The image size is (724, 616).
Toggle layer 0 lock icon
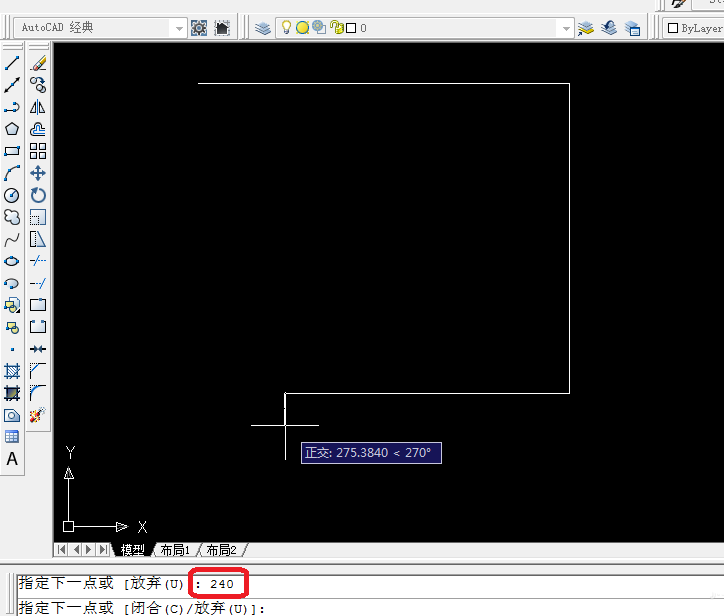(x=337, y=28)
